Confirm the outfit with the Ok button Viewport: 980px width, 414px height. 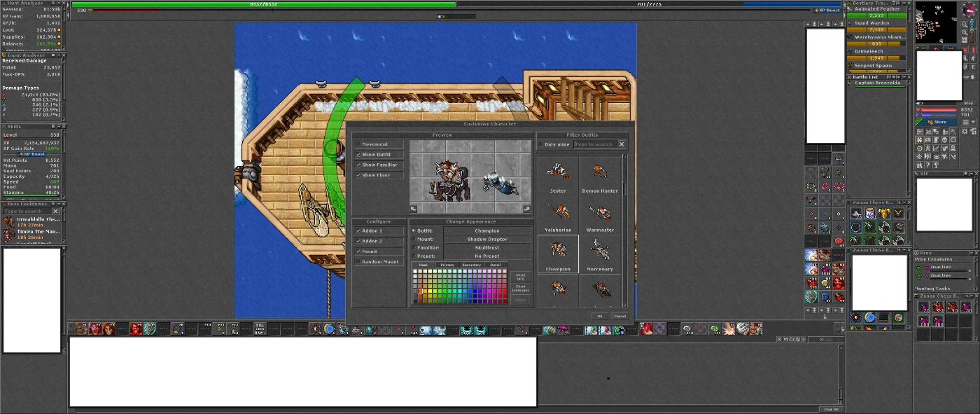(x=600, y=316)
